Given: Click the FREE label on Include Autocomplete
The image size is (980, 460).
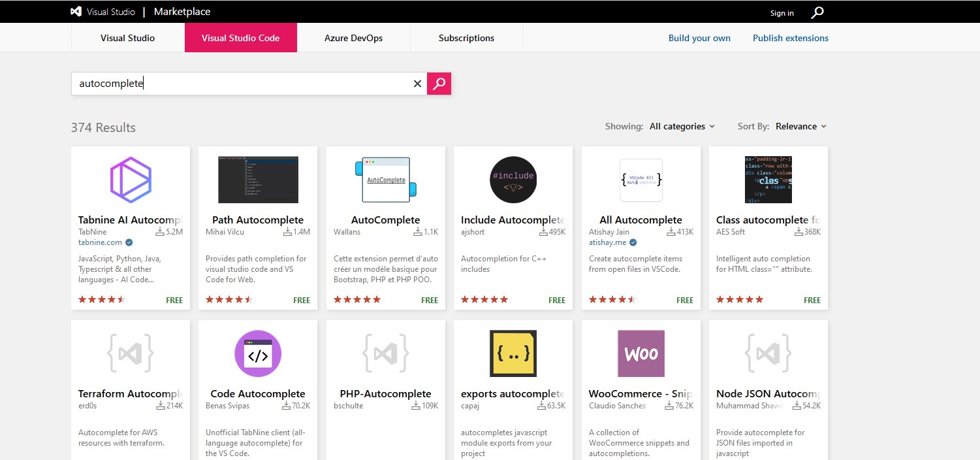Looking at the screenshot, I should point(557,301).
